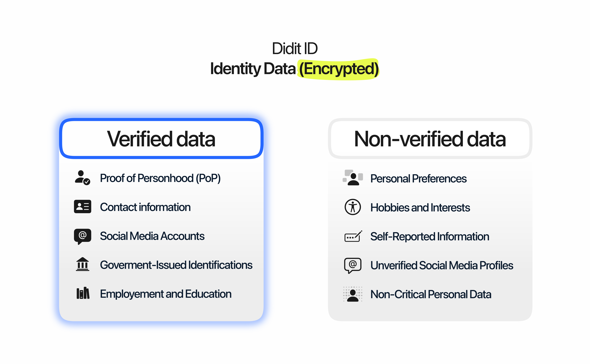Click the Didit ID title
The image size is (590, 364).
[x=295, y=48]
